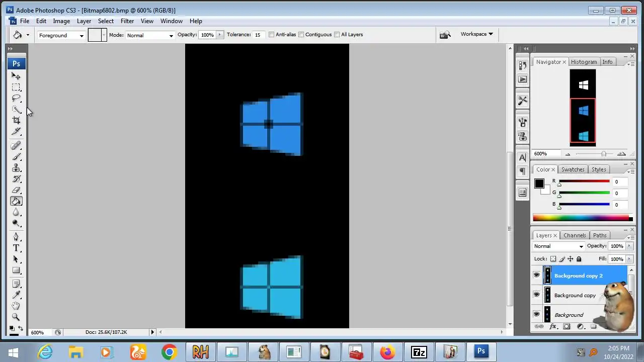Select the Notes tool
This screenshot has height=362, width=644.
[16, 284]
